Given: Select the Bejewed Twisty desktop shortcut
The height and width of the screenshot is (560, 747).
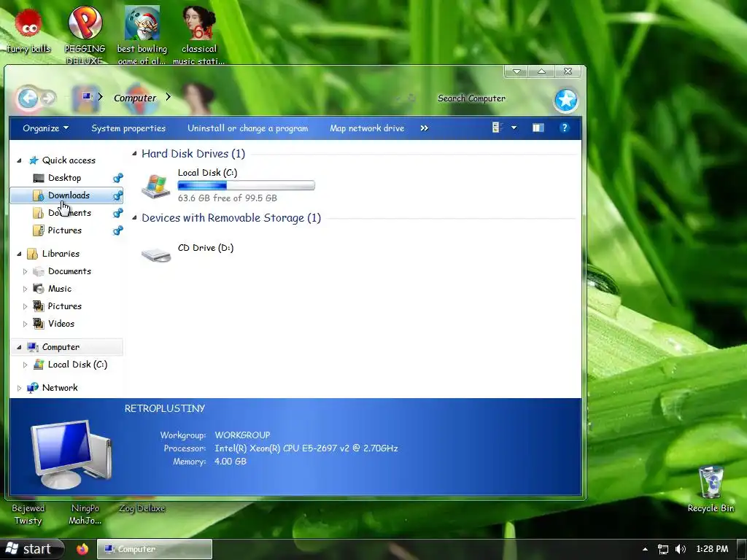Looking at the screenshot, I should (x=28, y=514).
